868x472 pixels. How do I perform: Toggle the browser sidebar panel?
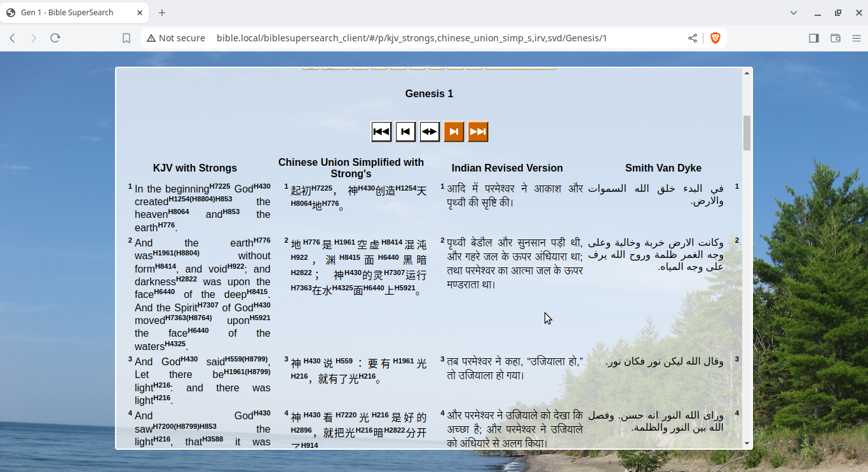click(x=814, y=38)
